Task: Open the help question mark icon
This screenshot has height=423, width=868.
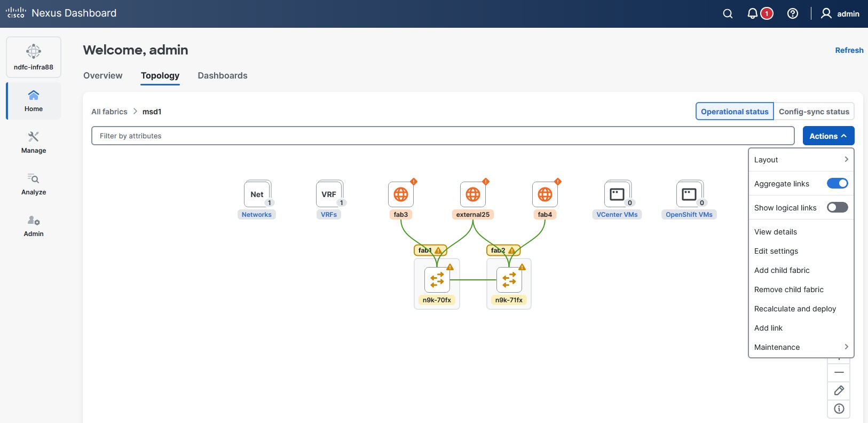Action: 793,14
